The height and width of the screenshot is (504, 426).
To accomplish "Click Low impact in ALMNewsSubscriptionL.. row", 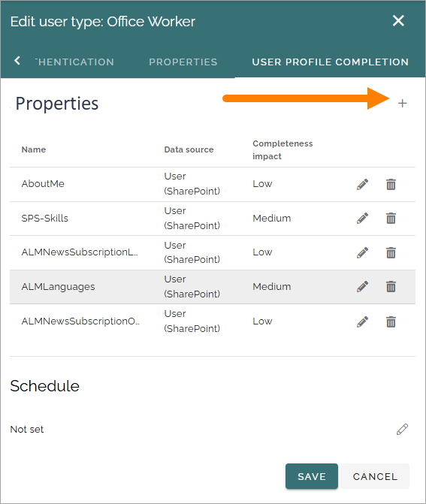I will (x=262, y=252).
